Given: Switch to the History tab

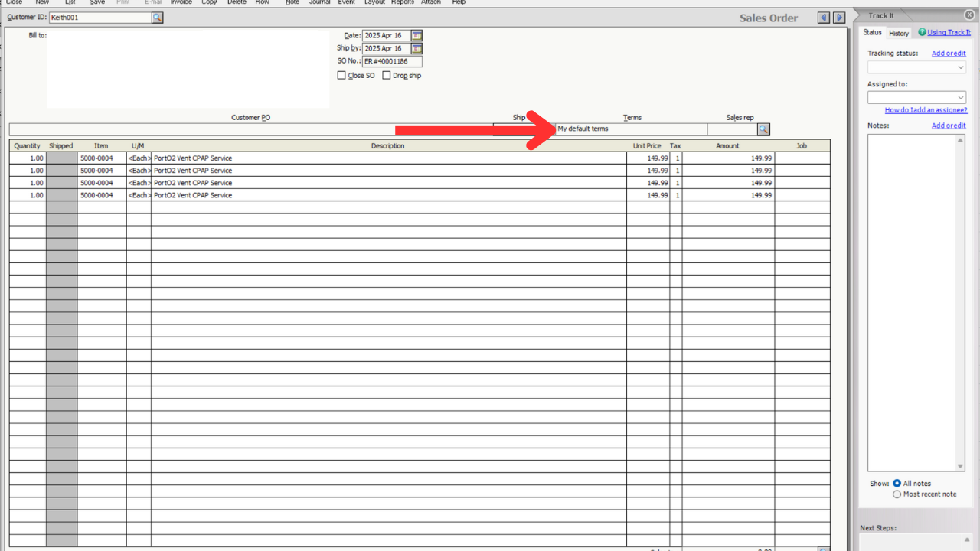Looking at the screenshot, I should [x=899, y=33].
